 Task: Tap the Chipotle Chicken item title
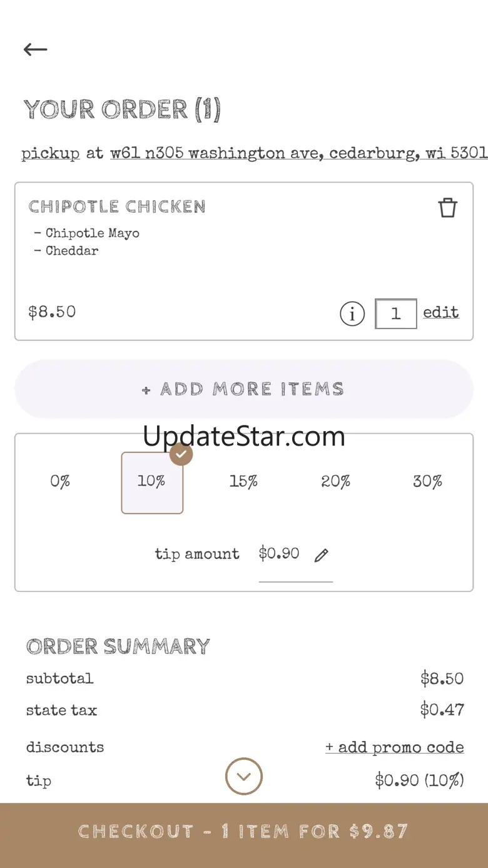tap(117, 207)
